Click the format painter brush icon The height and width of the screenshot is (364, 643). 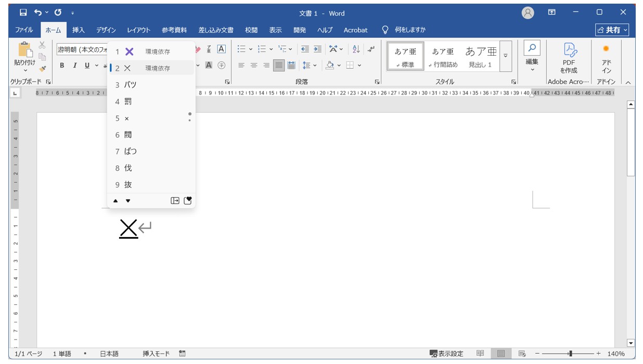(42, 68)
